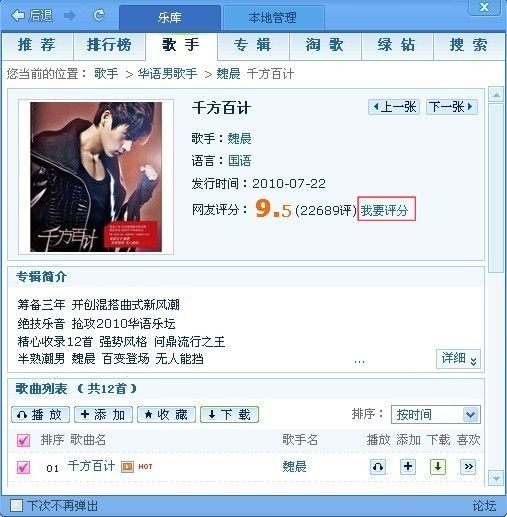
Task: Toggle the select-all checkbox in song header
Action: (23, 440)
